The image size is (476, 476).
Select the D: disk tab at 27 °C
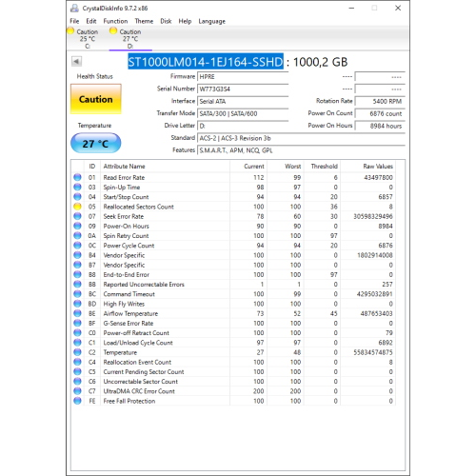[130, 39]
